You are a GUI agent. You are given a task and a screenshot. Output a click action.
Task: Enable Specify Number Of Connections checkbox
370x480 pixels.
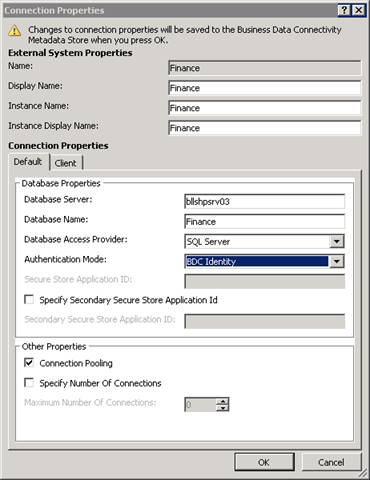29,383
